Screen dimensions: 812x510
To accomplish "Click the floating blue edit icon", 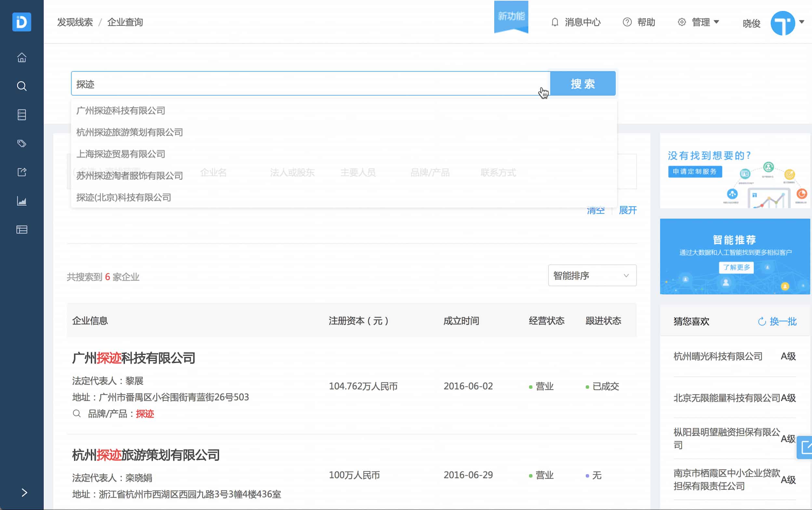I will 805,447.
